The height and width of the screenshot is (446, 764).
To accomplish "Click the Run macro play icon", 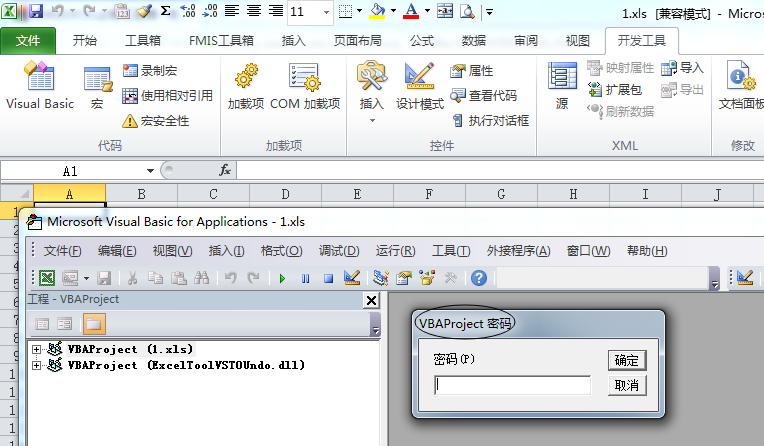I will click(x=283, y=278).
